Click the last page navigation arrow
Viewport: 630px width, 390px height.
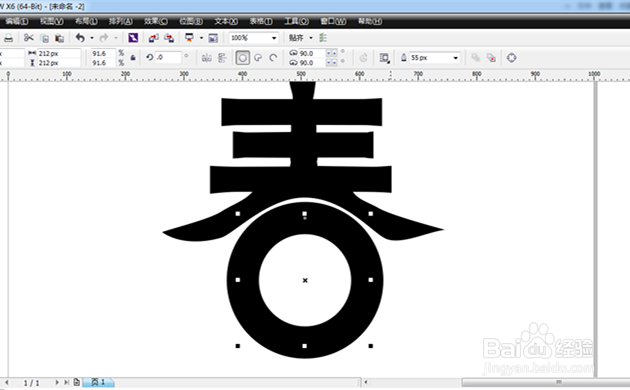point(66,382)
